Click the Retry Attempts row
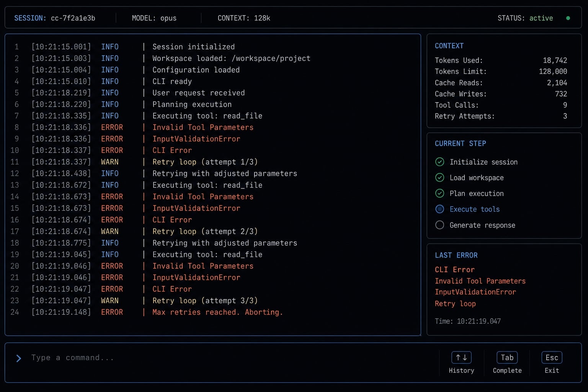This screenshot has height=392, width=588. click(501, 116)
